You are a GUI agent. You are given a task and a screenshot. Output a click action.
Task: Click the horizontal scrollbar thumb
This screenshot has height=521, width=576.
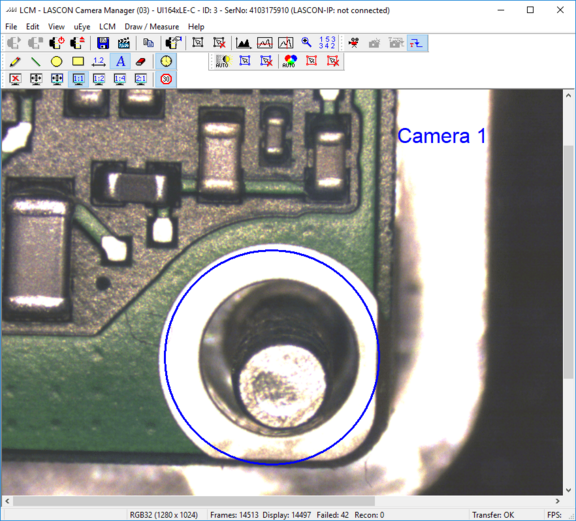coord(194,501)
